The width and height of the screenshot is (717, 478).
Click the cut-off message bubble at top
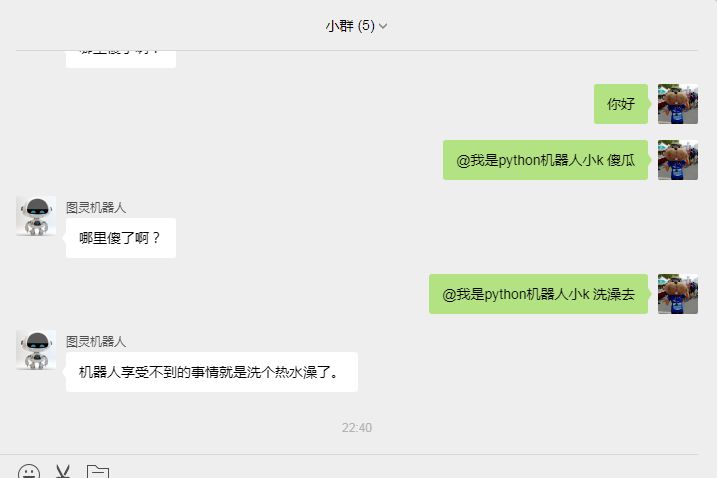coord(121,59)
